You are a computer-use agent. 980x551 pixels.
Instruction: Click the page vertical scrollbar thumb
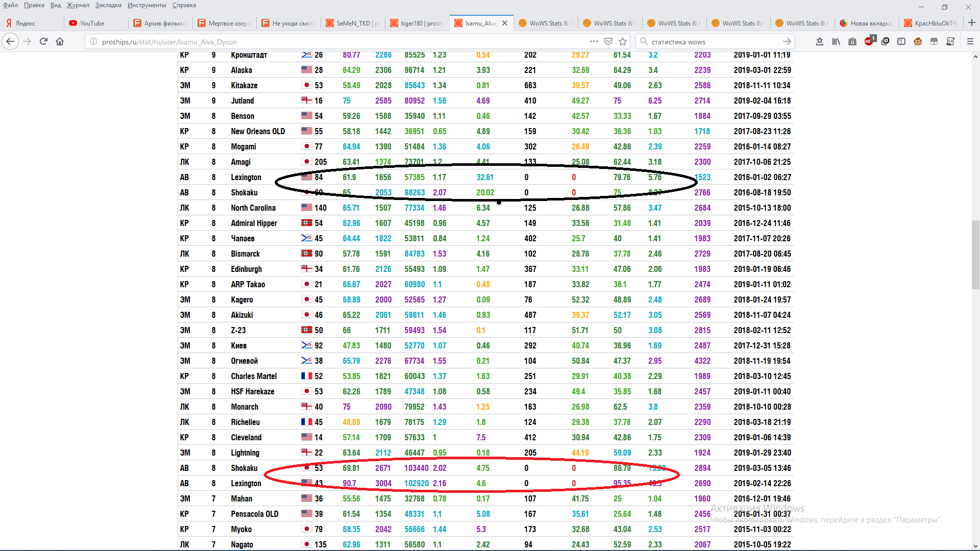(975, 255)
